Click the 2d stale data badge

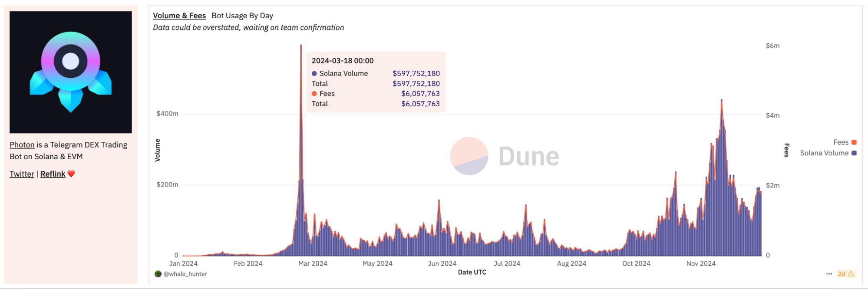point(842,274)
